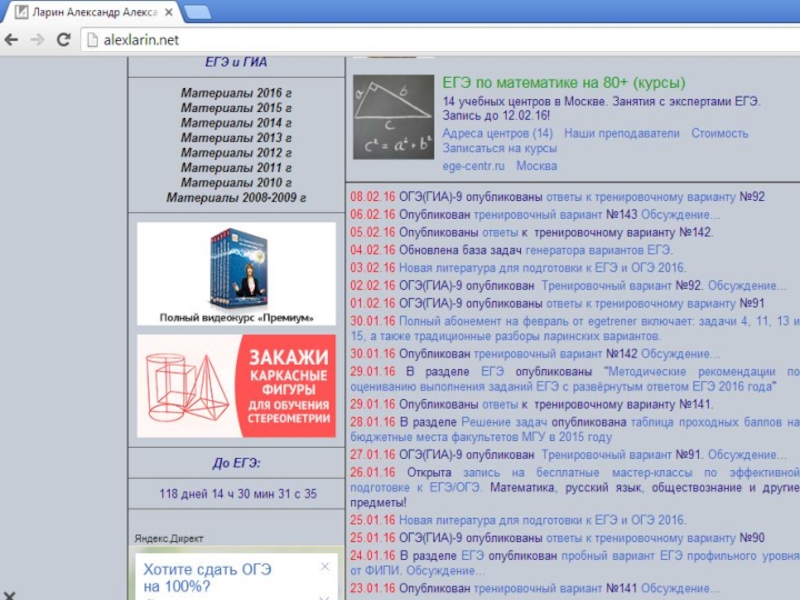Click the каркасные фигуры red banner
This screenshot has height=600, width=800.
(x=236, y=386)
